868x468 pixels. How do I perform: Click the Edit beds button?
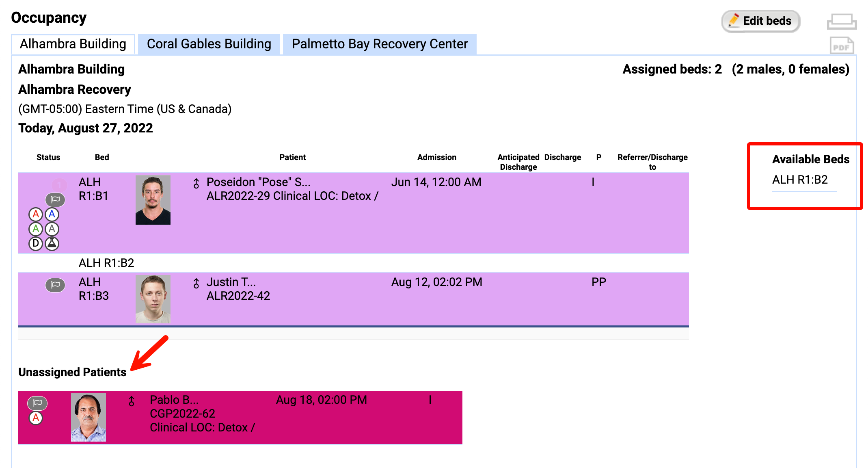760,21
